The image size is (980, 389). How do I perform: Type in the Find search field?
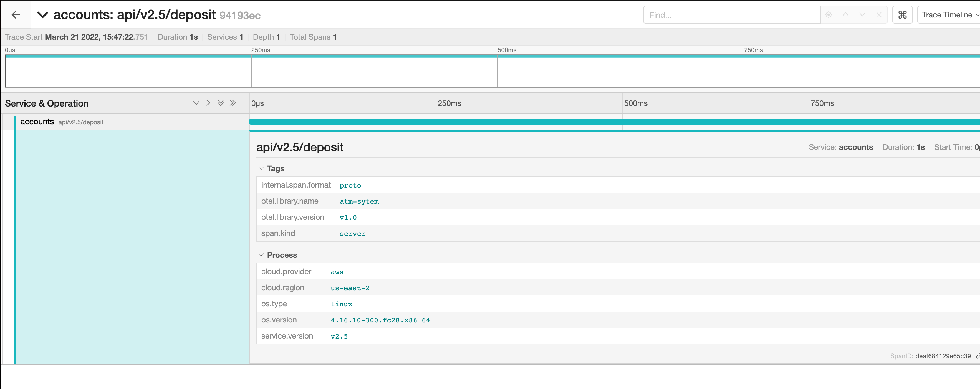point(731,15)
